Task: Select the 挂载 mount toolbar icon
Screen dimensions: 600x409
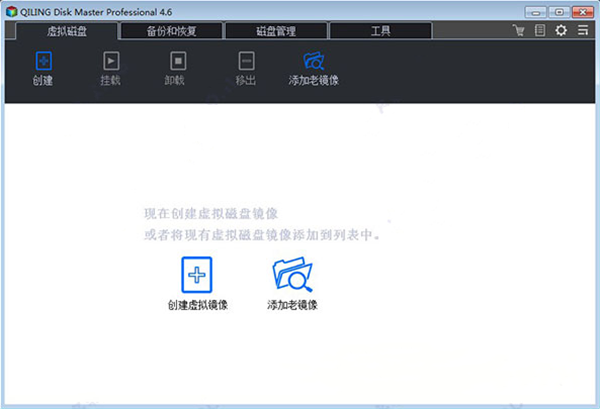Action: tap(111, 61)
